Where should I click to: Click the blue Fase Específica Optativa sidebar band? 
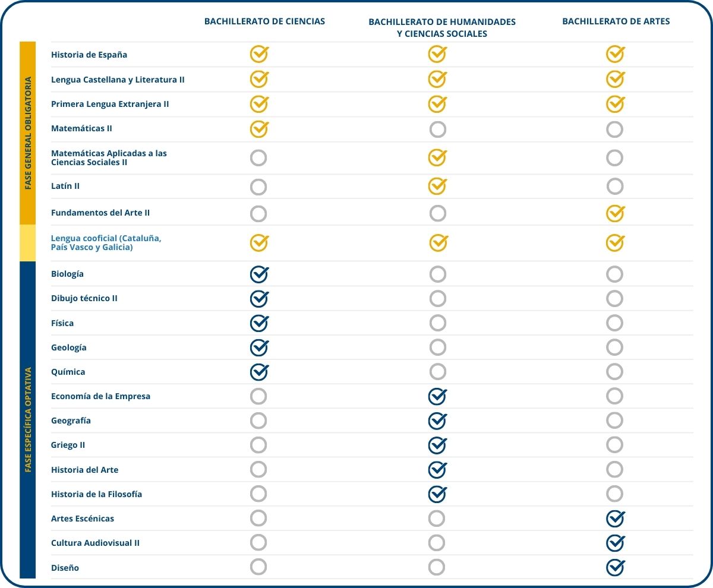tap(28, 419)
